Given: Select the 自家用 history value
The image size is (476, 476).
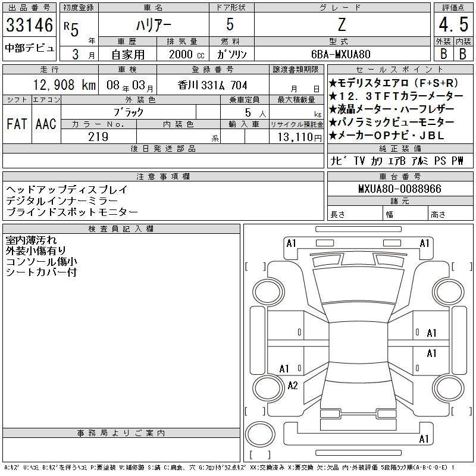Looking at the screenshot, I should coord(128,55).
